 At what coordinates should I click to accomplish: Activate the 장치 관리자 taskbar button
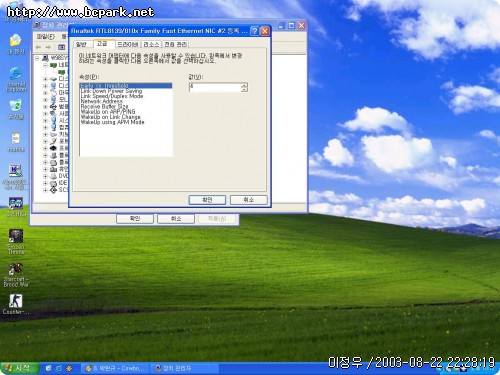pyautogui.click(x=185, y=368)
